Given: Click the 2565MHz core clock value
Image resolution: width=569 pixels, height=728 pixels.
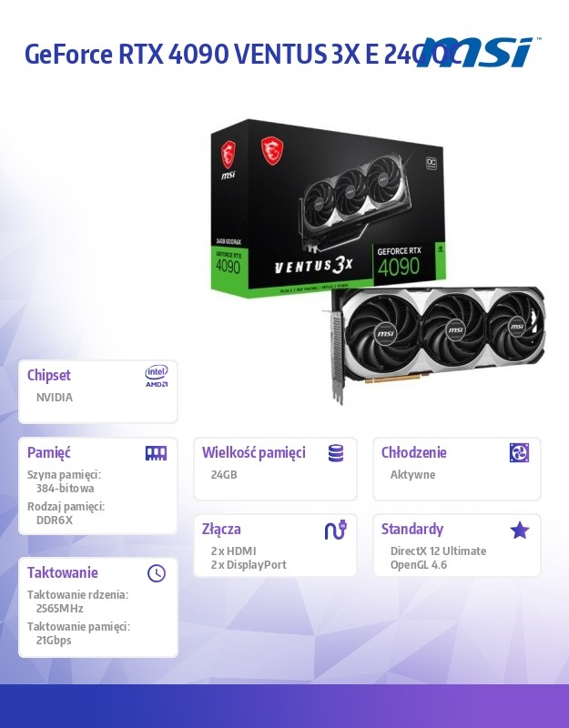Looking at the screenshot, I should pos(59,608).
